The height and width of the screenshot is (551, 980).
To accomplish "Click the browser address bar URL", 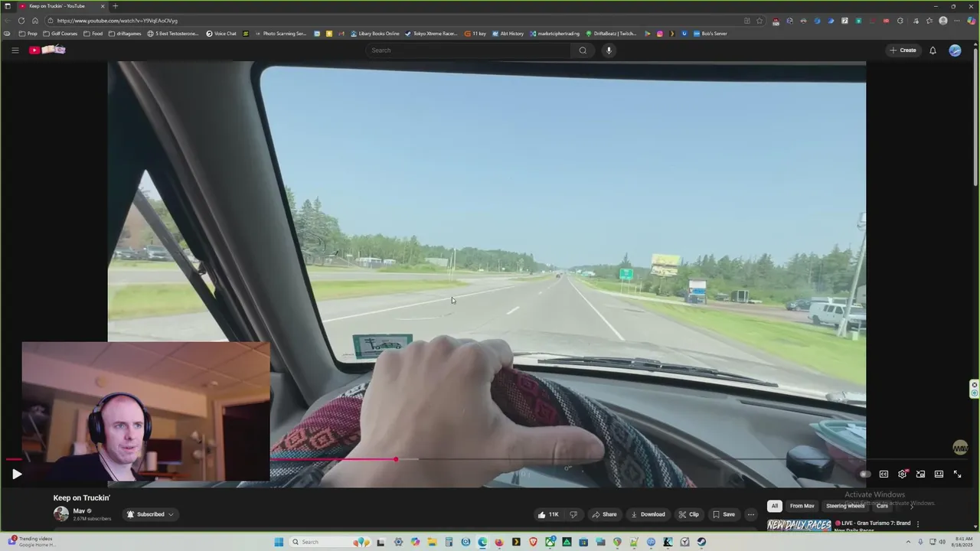I will pyautogui.click(x=117, y=21).
